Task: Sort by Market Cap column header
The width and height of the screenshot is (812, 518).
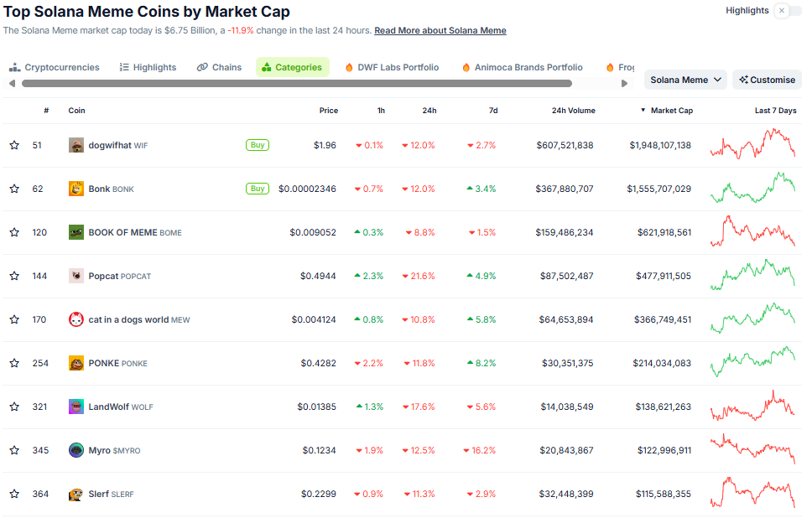Action: click(671, 111)
